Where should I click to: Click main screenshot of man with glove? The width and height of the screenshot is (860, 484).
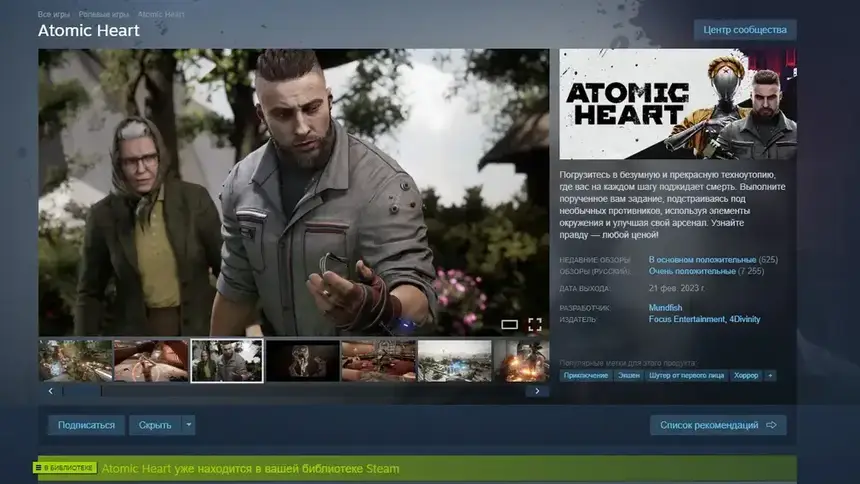point(293,192)
